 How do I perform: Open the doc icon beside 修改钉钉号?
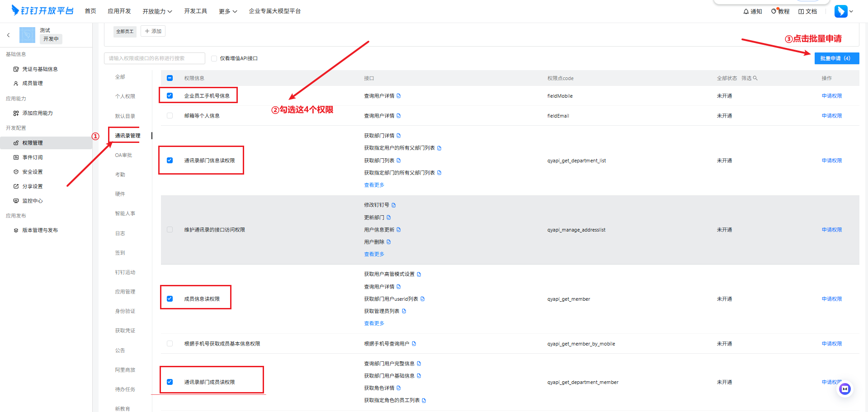click(394, 205)
